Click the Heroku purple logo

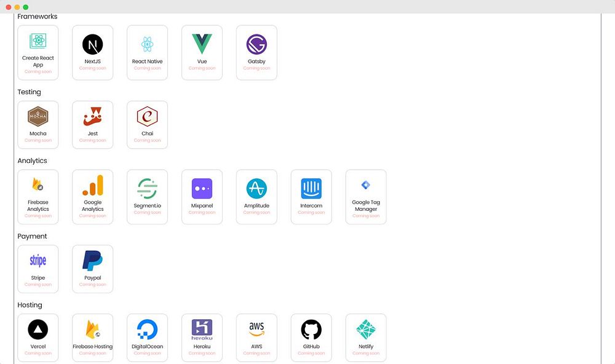(202, 330)
